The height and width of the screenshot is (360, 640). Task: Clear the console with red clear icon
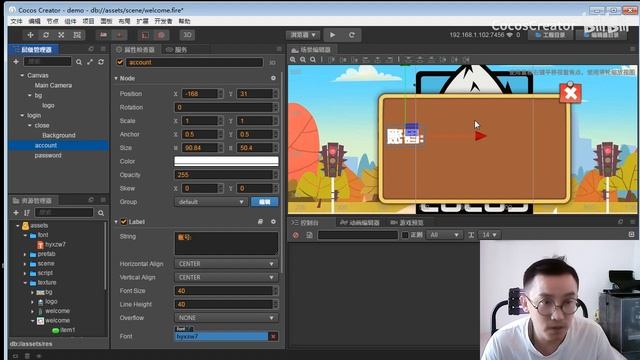[x=296, y=235]
